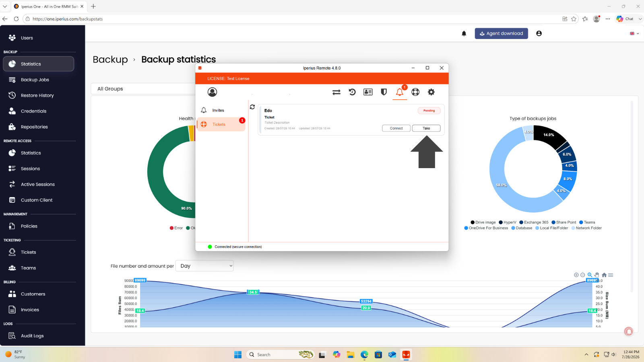644x362 pixels.
Task: Open Audit Logs in the sidebar
Action: (39, 336)
